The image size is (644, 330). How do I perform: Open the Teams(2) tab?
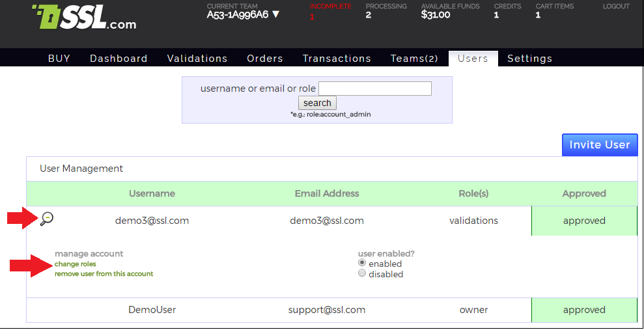pyautogui.click(x=414, y=59)
